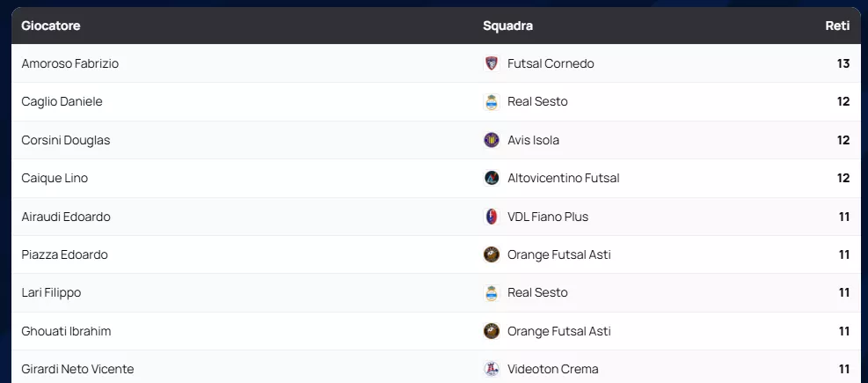Viewport: 868px width, 383px height.
Task: Sort by the Giocatore column header
Action: (x=51, y=26)
